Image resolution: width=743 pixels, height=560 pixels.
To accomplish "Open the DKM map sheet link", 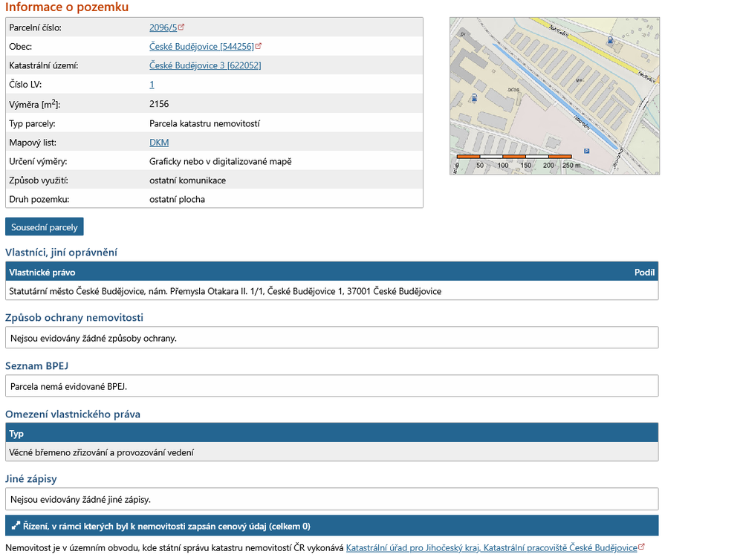I will (159, 142).
